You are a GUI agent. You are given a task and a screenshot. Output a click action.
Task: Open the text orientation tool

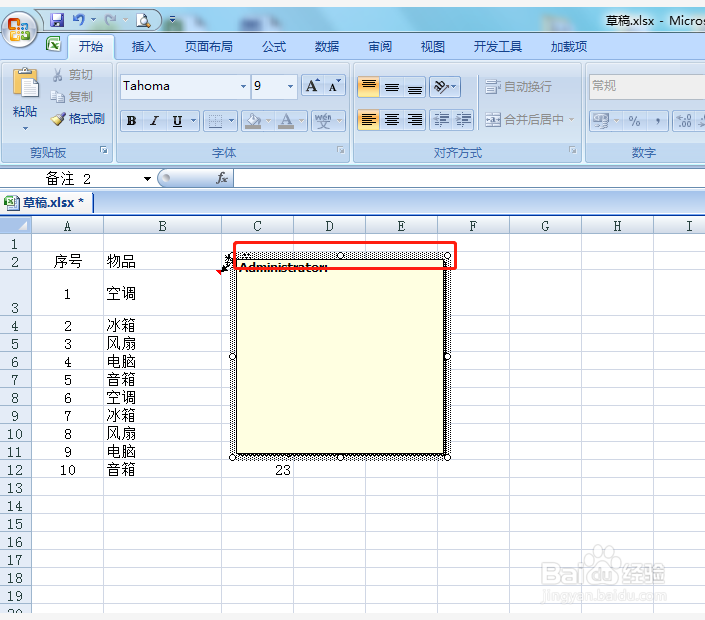coord(445,86)
